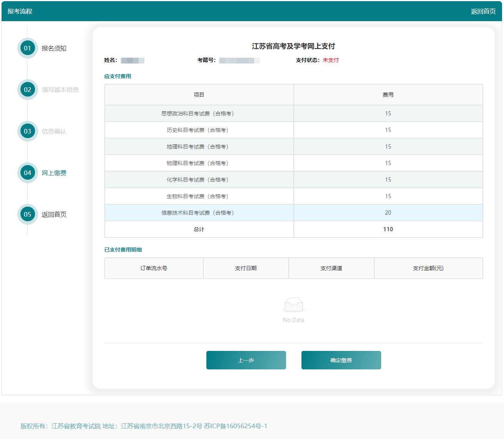Select 返回首页 in the step sidebar
Screen dimensions: 504x439
coord(54,214)
